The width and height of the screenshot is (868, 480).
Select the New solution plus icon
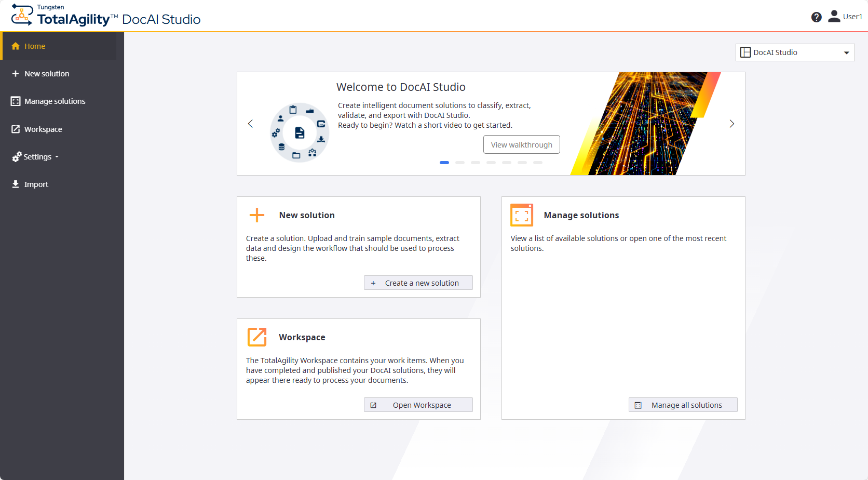click(x=15, y=73)
